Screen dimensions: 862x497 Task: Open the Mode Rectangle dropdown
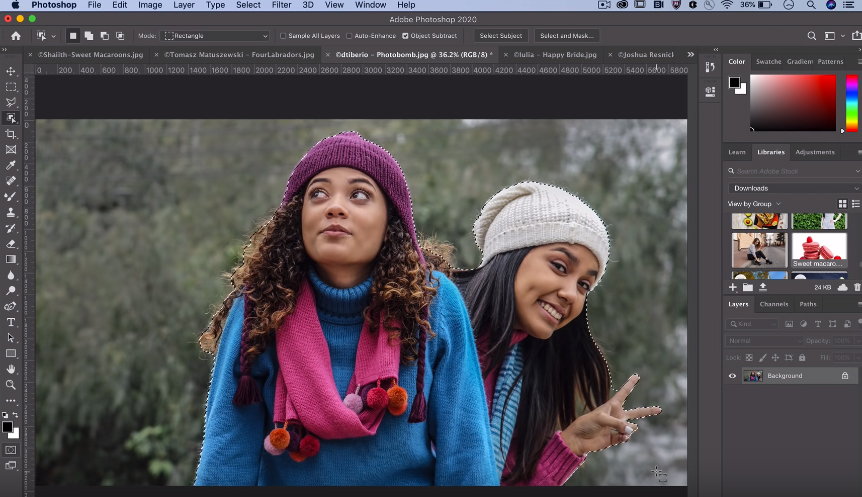click(214, 36)
